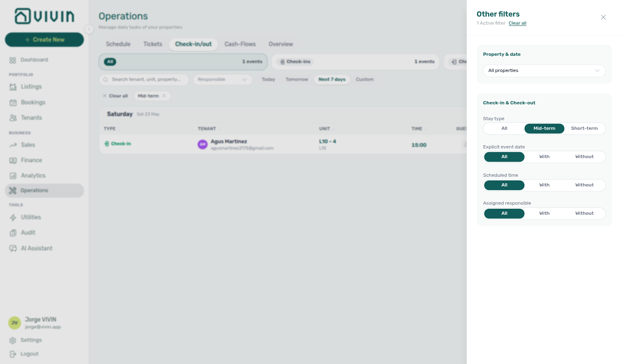Click the AM tenant avatar
622x364 pixels.
(x=202, y=144)
